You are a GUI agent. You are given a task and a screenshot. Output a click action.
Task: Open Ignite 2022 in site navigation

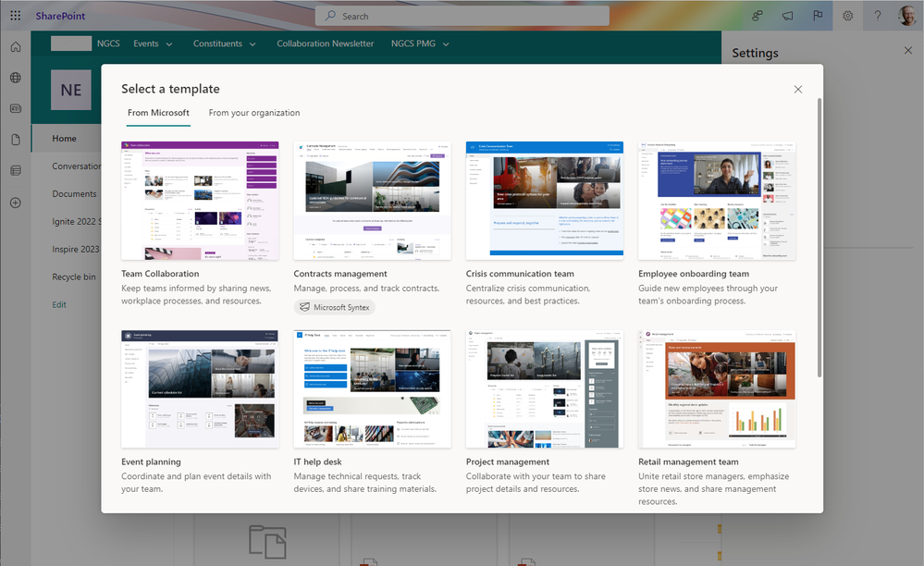(x=77, y=221)
